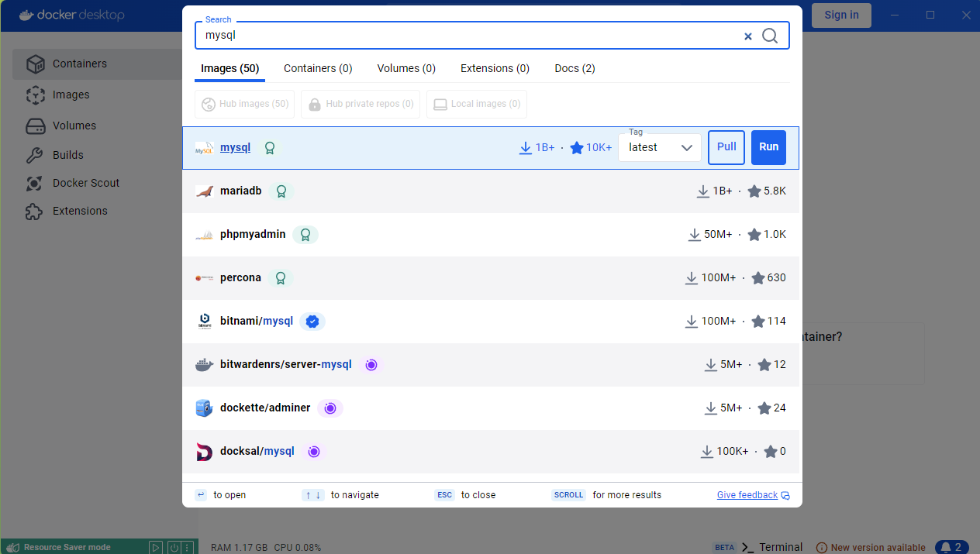This screenshot has width=980, height=554.
Task: Filter by Local images (0)
Action: 477,104
